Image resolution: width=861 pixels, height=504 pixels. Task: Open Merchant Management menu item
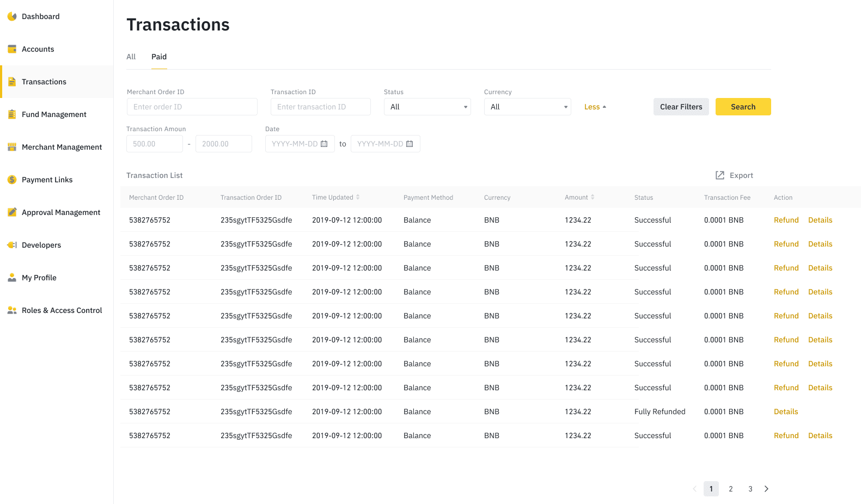[x=57, y=147]
